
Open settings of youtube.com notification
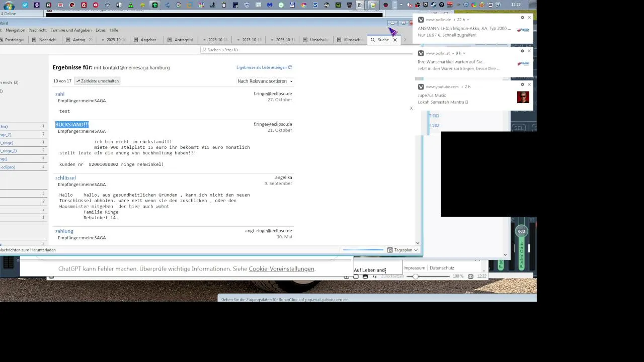click(522, 84)
